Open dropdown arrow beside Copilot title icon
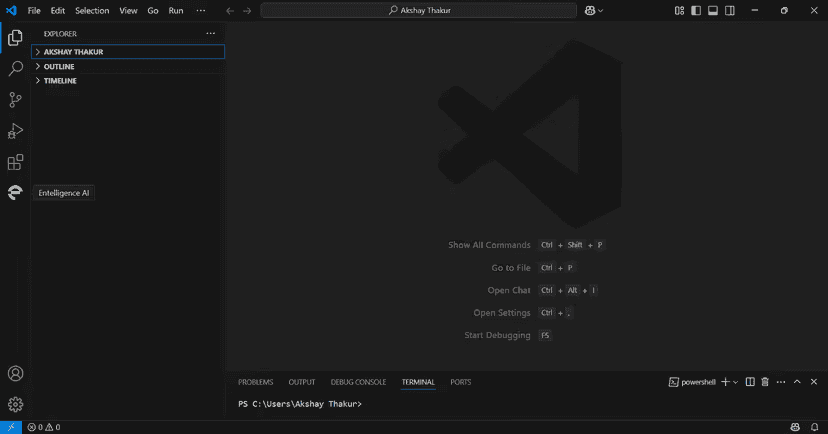This screenshot has width=828, height=434. 600,11
